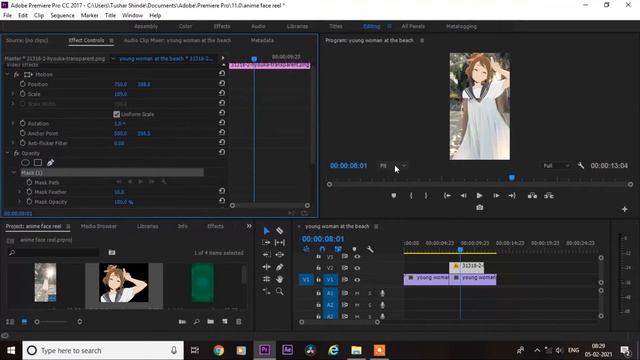
Task: Export frame with camera icon
Action: [480, 208]
